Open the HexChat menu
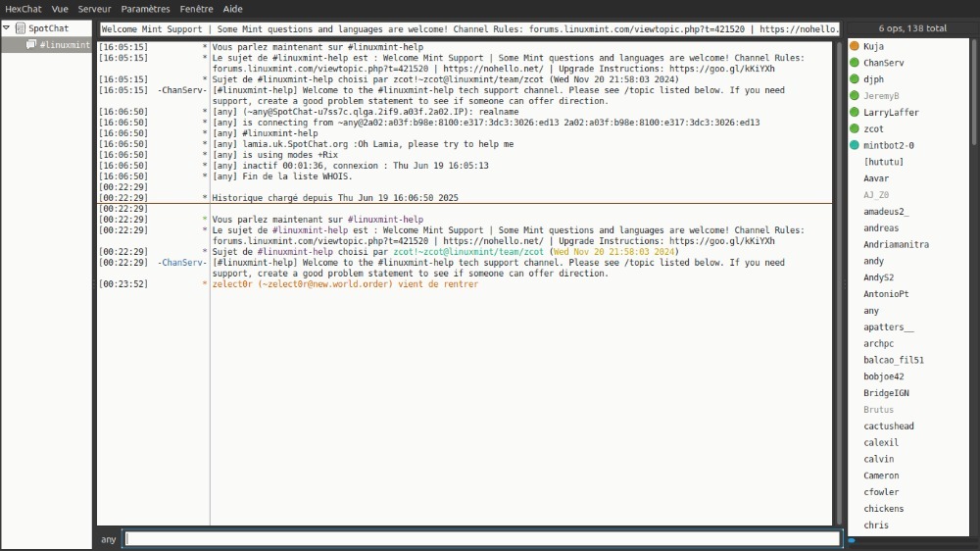Viewport: 980px width, 551px height. [24, 9]
